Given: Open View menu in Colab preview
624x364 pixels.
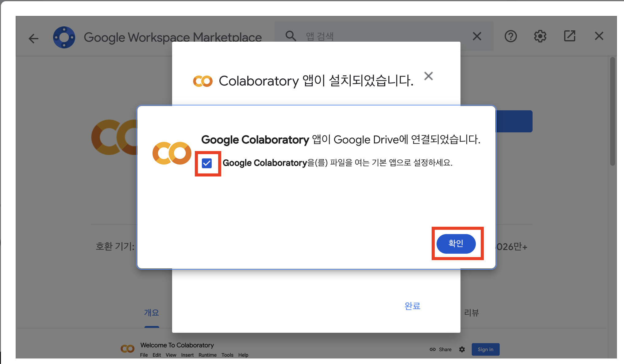Looking at the screenshot, I should (171, 355).
